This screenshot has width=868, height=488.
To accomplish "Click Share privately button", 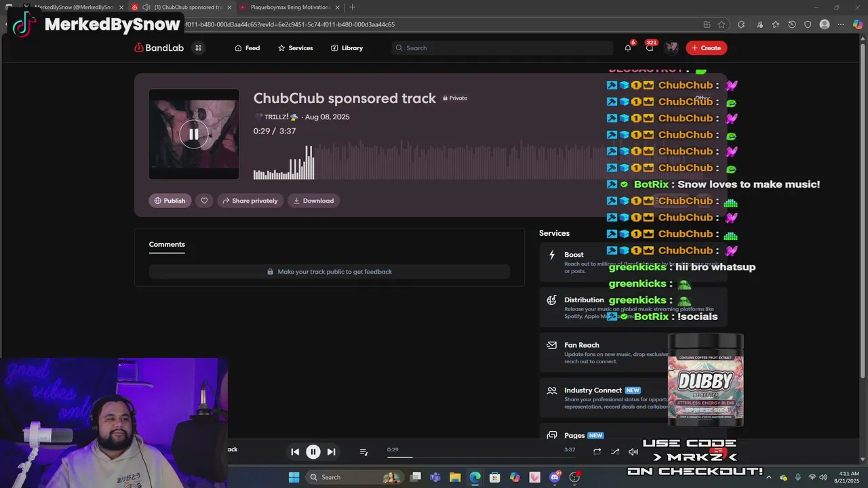I will tap(250, 201).
